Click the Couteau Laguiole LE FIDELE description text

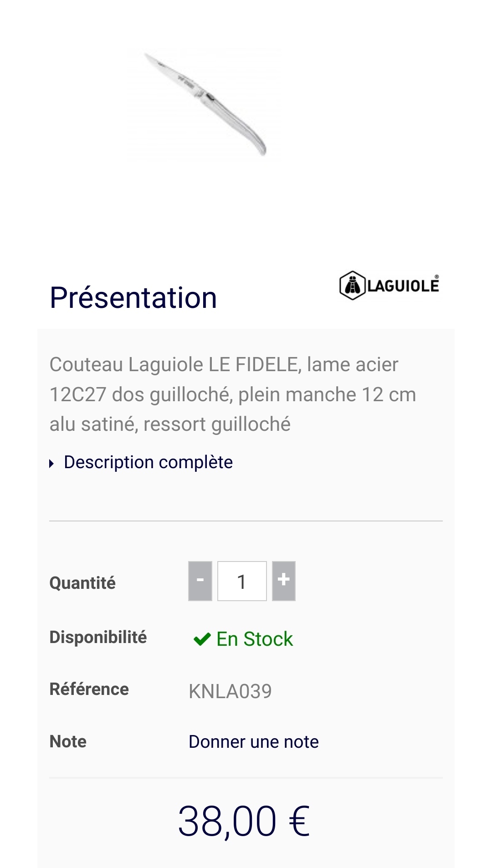(232, 394)
